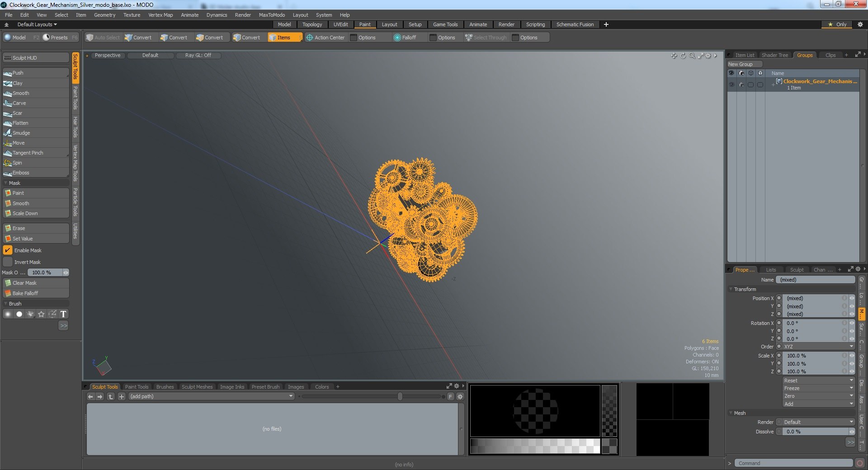
Task: Click the Action Center icon
Action: 310,38
